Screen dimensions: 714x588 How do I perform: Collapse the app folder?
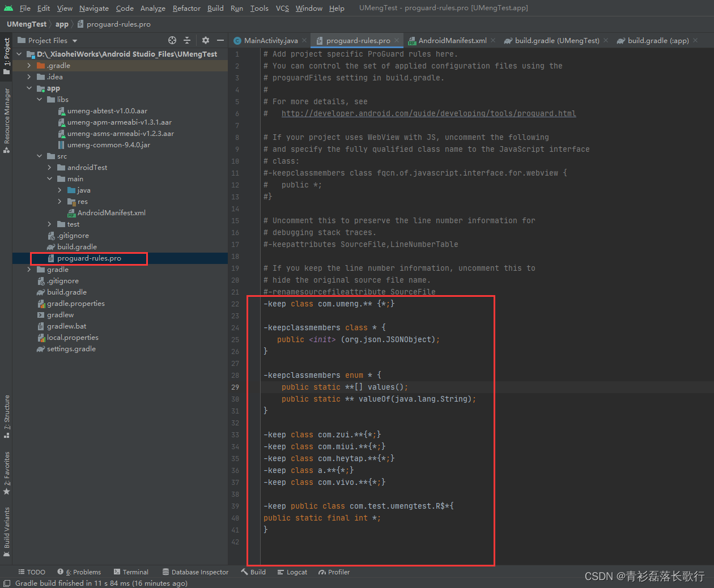[29, 88]
